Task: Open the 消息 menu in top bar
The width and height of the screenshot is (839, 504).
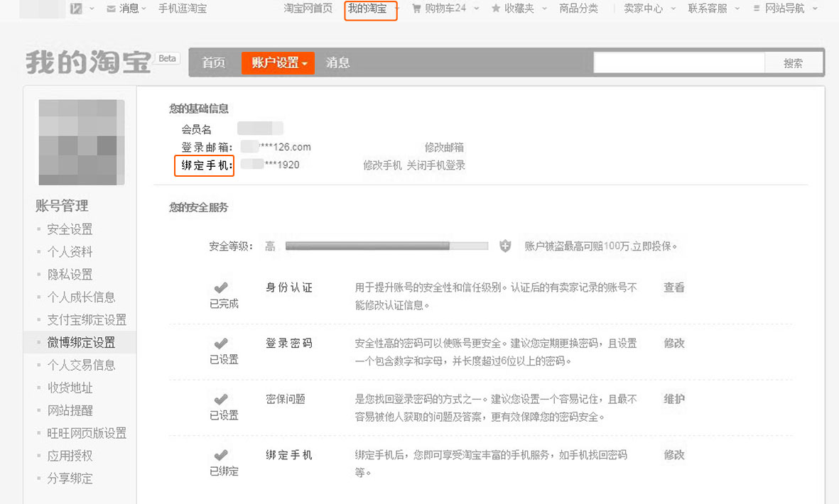Action: click(x=129, y=9)
